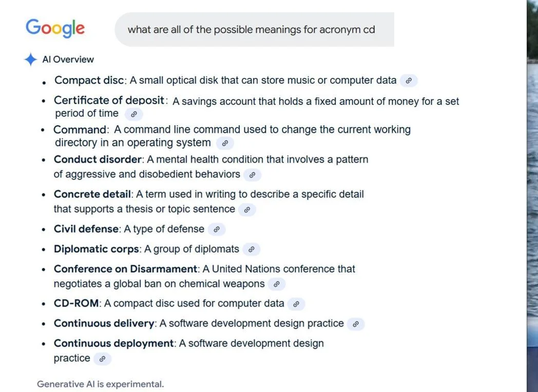Image resolution: width=538 pixels, height=392 pixels.
Task: Open the Continuous delivery source link icon
Action: [355, 324]
